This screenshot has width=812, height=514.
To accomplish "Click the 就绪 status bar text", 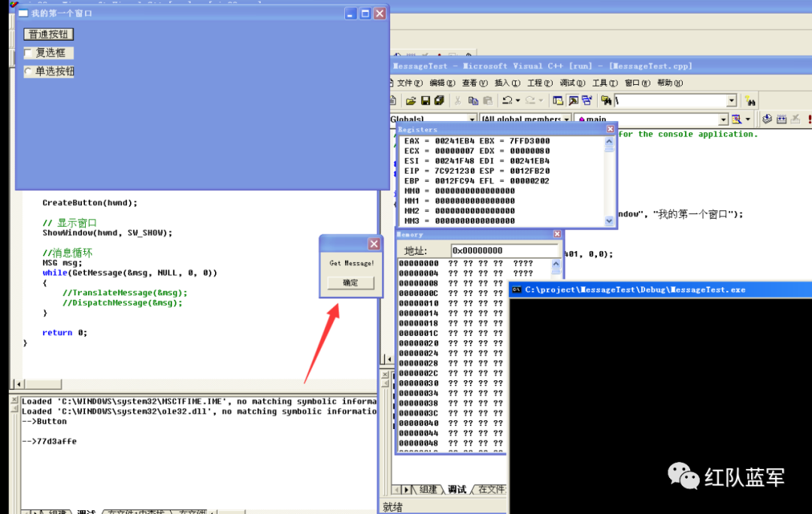I will (392, 506).
